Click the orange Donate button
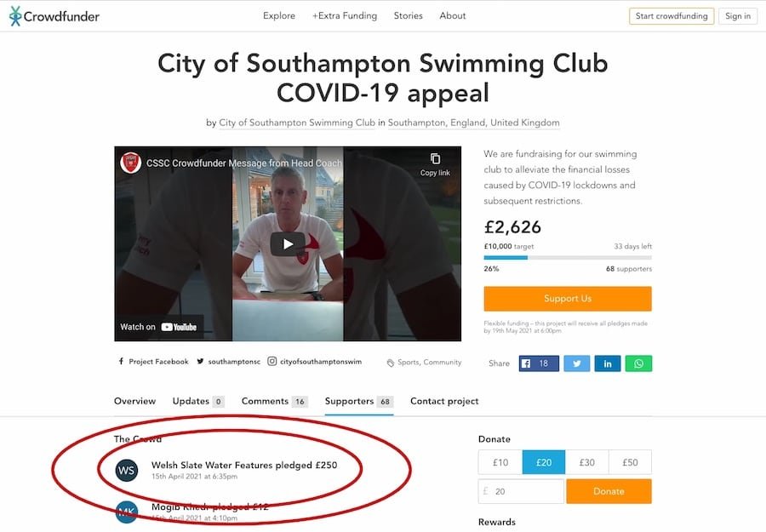The image size is (766, 532). (x=609, y=491)
